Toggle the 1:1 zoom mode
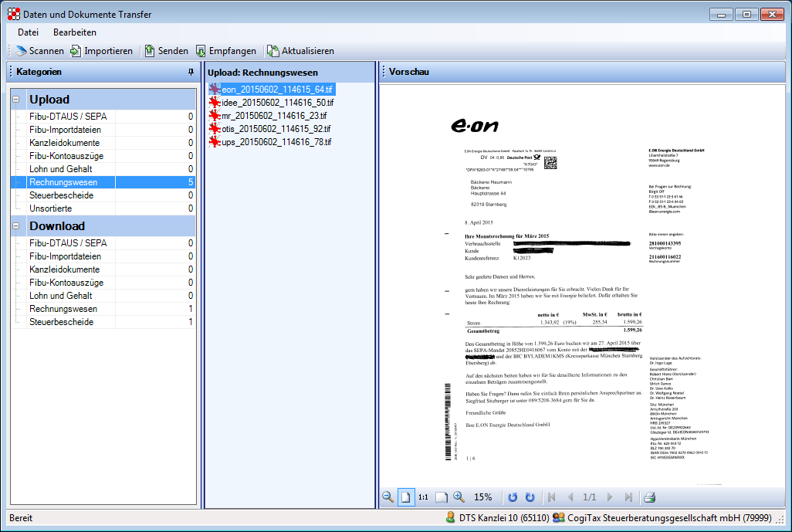This screenshot has height=532, width=792. tap(422, 497)
